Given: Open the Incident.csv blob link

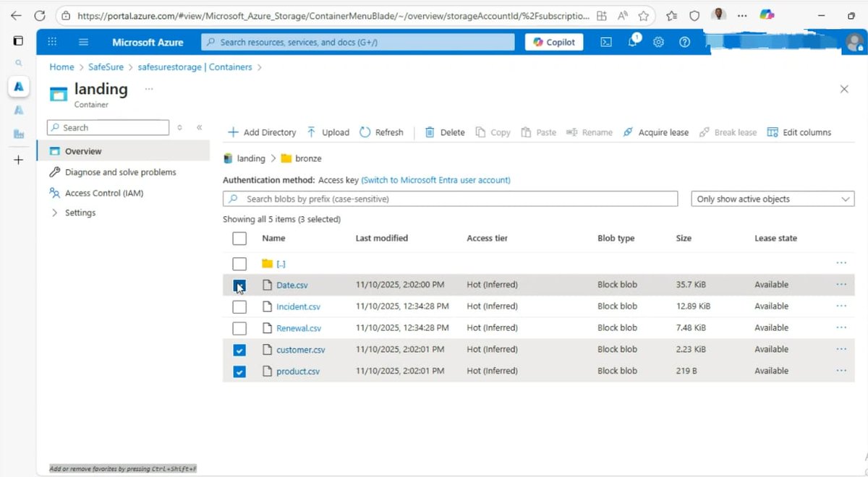Looking at the screenshot, I should coord(298,307).
